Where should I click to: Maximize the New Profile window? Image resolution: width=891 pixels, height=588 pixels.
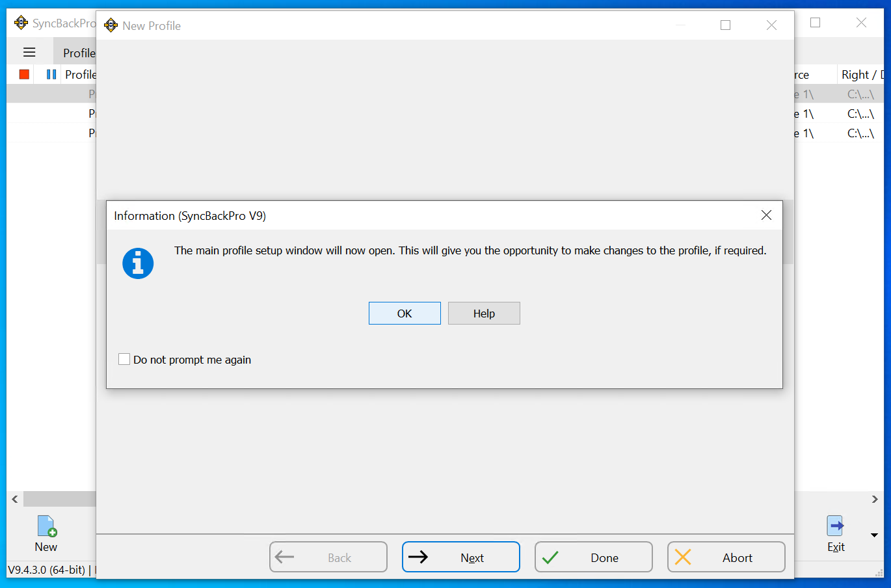coord(726,25)
